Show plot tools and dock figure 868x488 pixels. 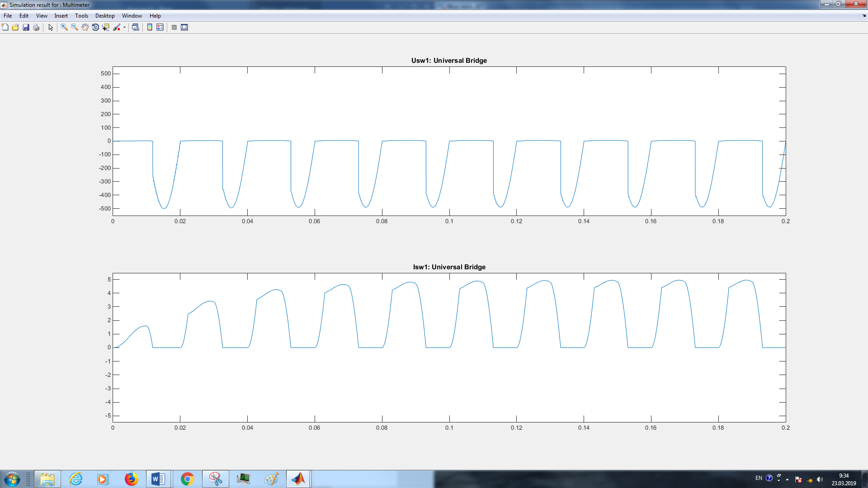coord(184,28)
